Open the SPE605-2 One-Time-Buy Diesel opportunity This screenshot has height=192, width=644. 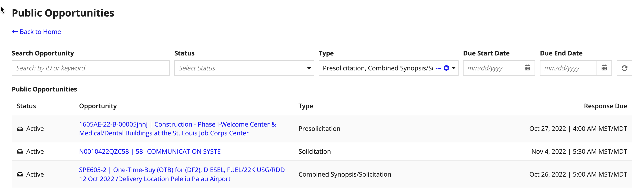tap(182, 174)
